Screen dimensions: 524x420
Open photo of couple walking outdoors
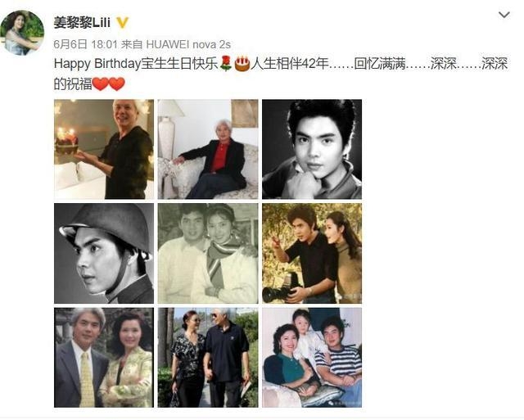(x=208, y=358)
